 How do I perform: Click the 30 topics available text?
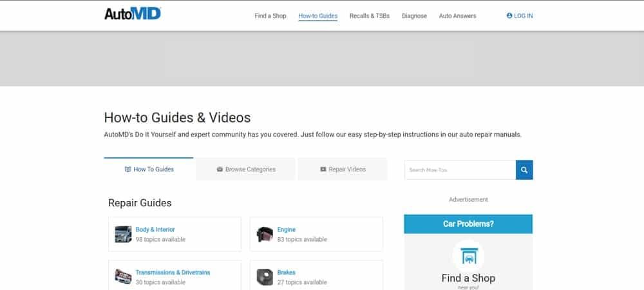coord(160,282)
